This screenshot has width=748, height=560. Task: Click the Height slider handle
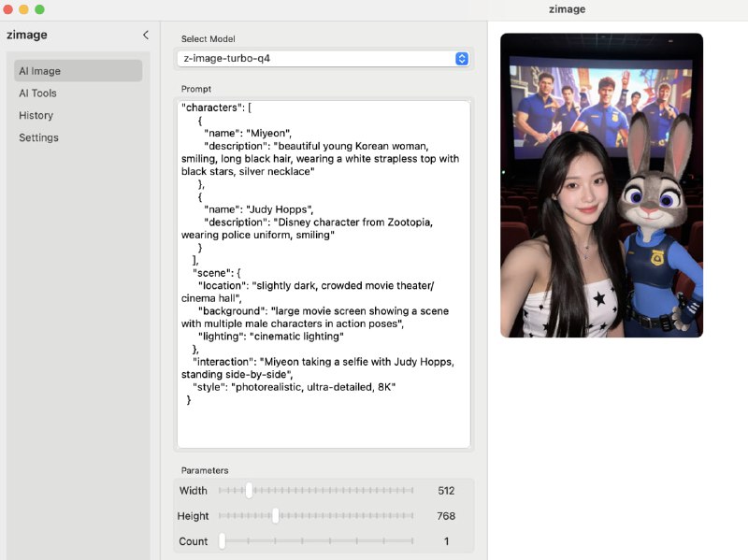(275, 515)
